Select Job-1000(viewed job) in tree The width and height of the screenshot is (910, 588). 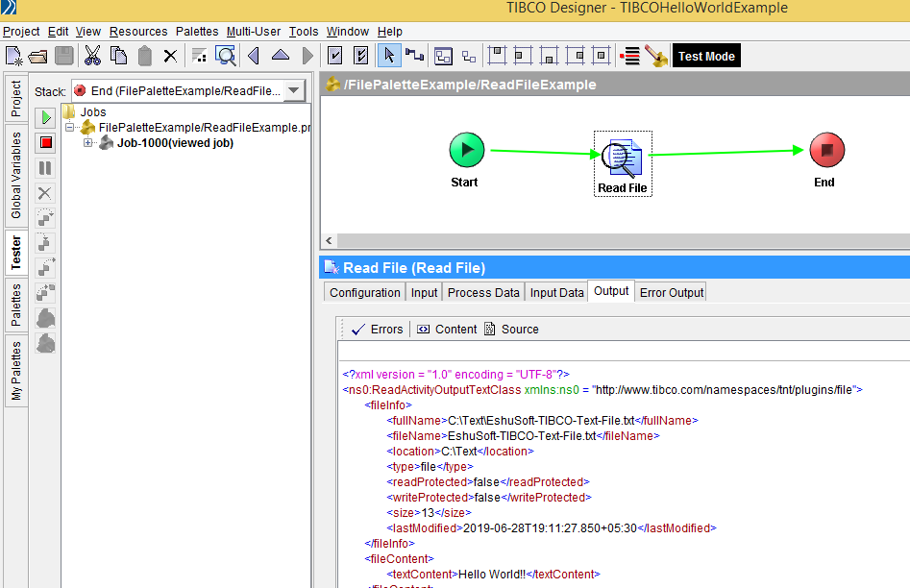[175, 143]
